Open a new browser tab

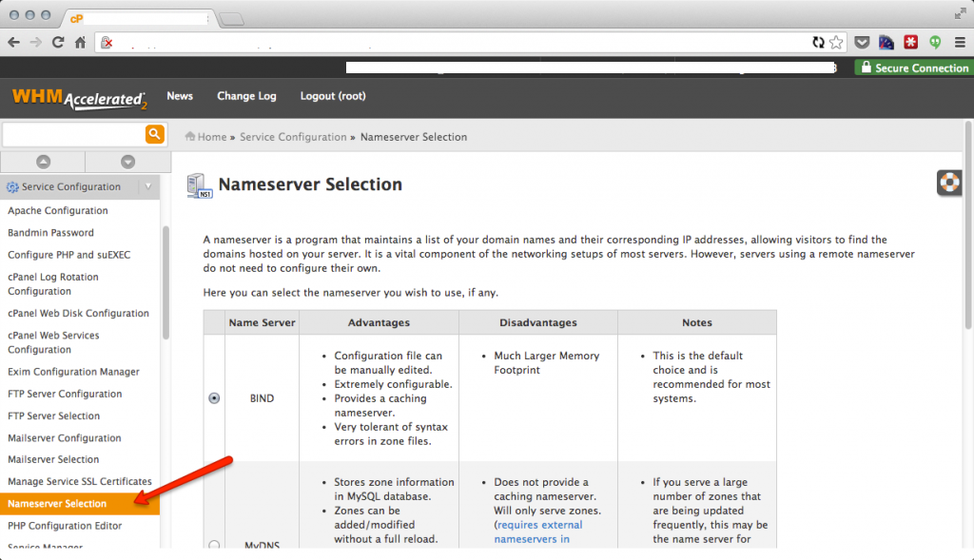(232, 19)
